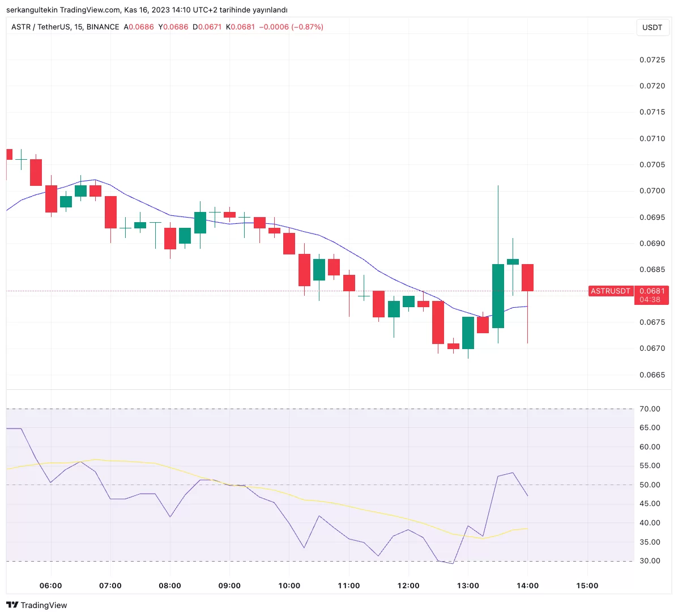Click the −0.0006 (−0.87%) change value
Image resolution: width=678 pixels, height=616 pixels.
(x=291, y=27)
